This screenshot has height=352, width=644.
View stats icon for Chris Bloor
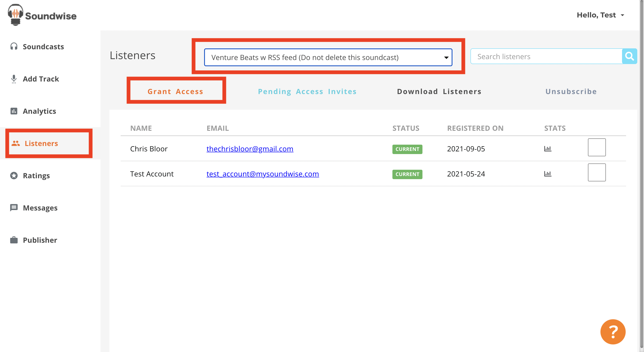548,149
